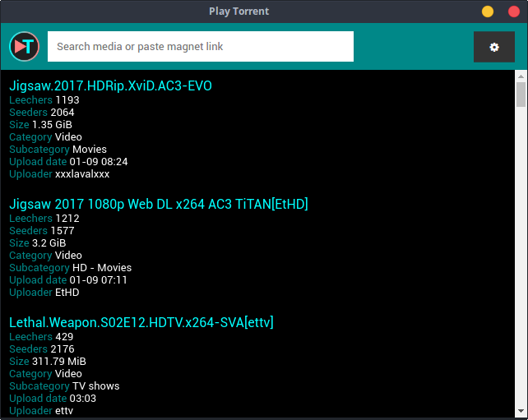The image size is (528, 420).
Task: Select upload date 03:03
Action: [x=83, y=399]
